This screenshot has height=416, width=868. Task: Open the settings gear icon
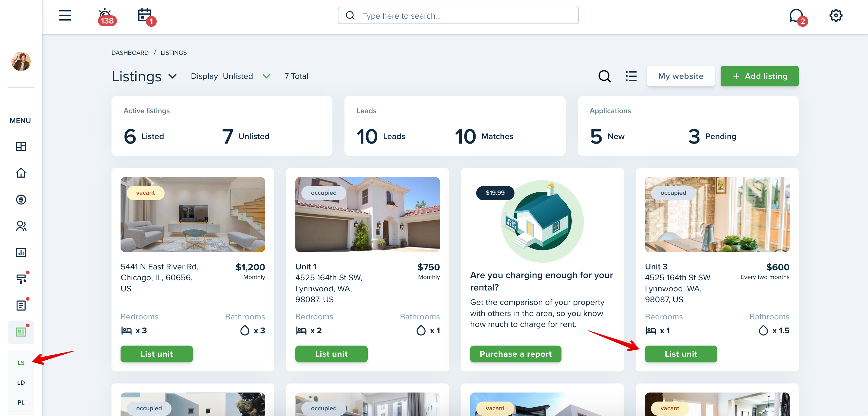836,15
